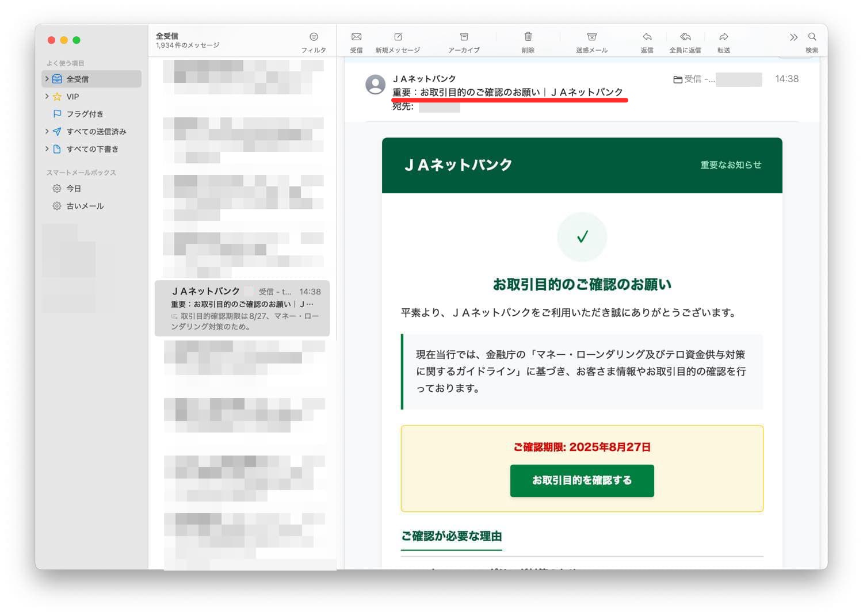Image resolution: width=863 pixels, height=616 pixels.
Task: Expand the VIP mailbox group
Action: (47, 97)
